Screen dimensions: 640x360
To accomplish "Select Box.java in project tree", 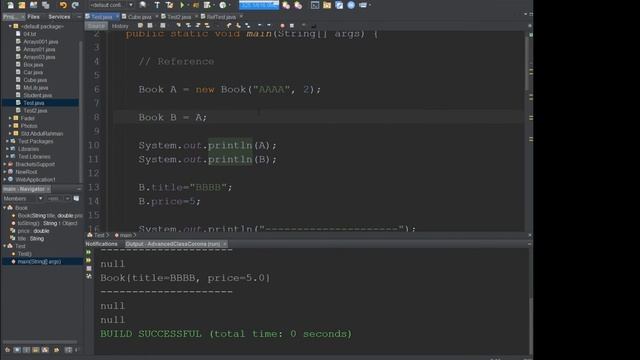I will coord(33,64).
